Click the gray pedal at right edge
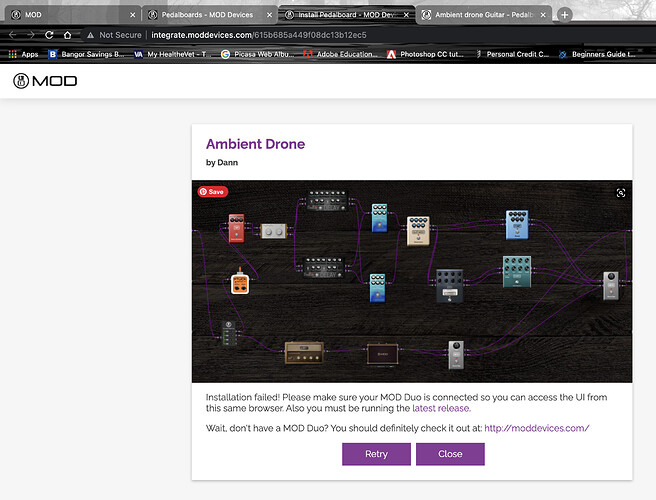This screenshot has height=500, width=656. tap(611, 286)
